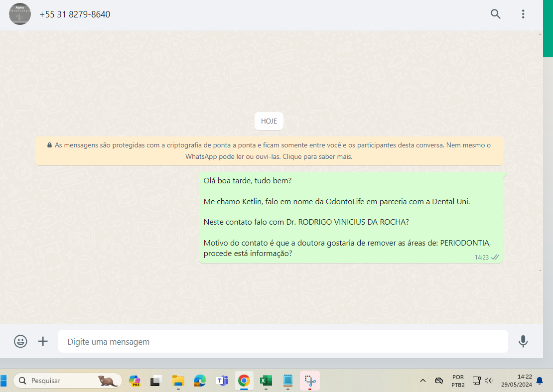Click the plus attach icon

pyautogui.click(x=43, y=341)
